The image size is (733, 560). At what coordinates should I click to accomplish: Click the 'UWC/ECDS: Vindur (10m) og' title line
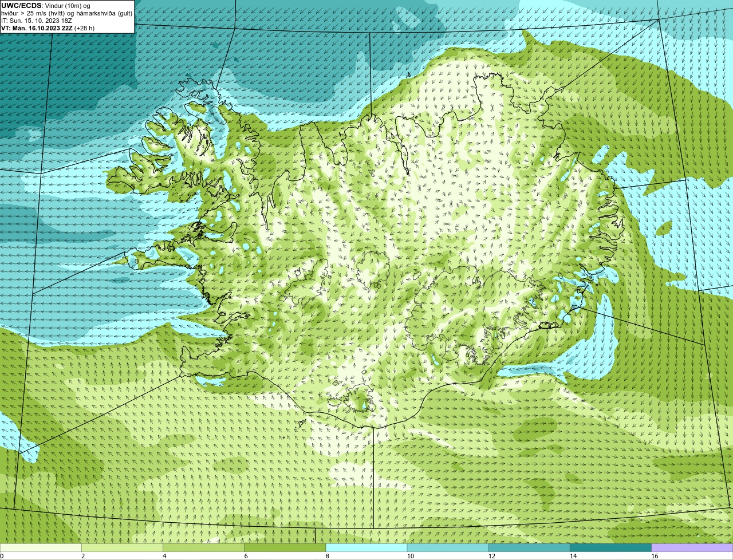pos(45,6)
